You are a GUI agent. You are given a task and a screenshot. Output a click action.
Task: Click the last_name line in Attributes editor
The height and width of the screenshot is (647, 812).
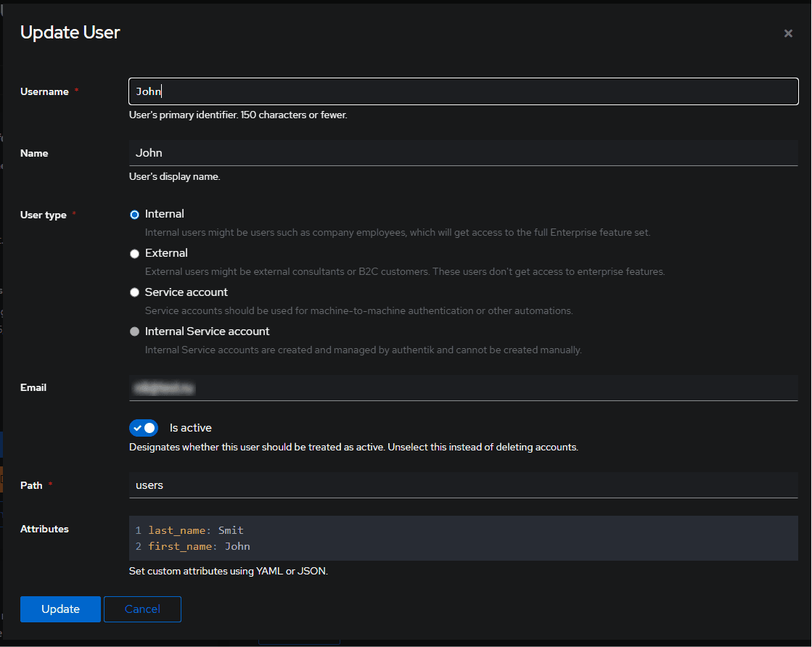point(196,530)
